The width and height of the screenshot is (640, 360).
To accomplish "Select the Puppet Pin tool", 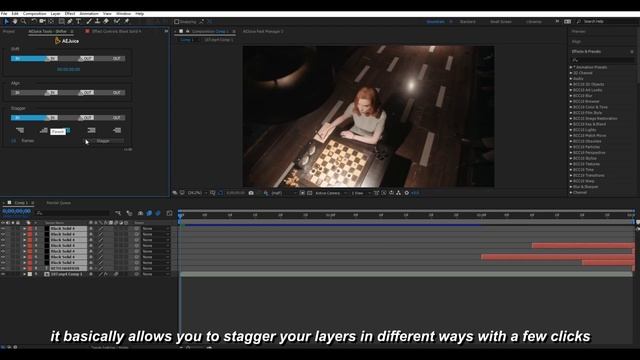I will [127, 21].
